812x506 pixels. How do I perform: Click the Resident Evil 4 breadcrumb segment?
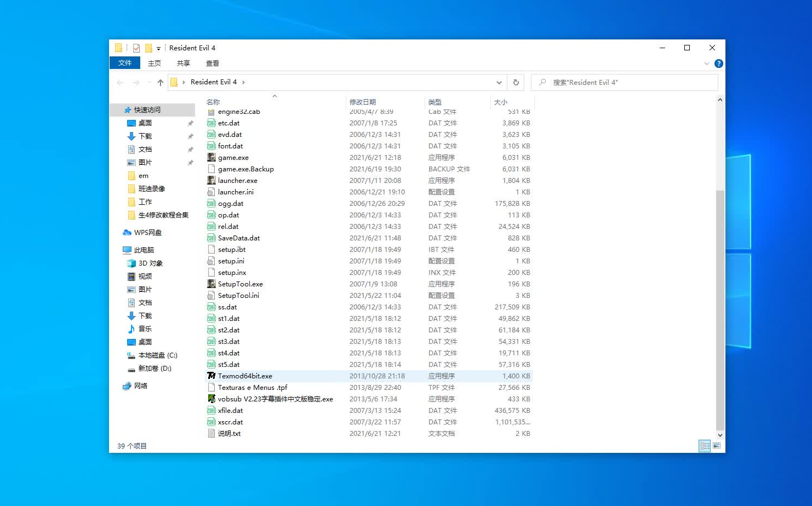(x=214, y=82)
